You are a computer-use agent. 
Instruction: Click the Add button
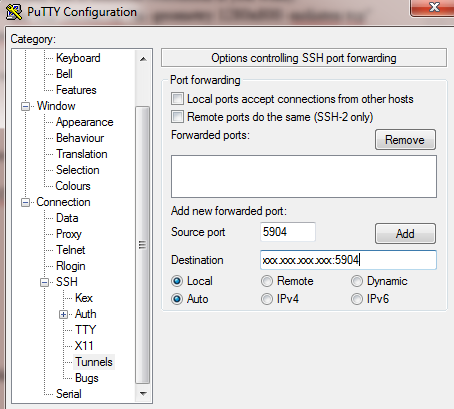(405, 234)
